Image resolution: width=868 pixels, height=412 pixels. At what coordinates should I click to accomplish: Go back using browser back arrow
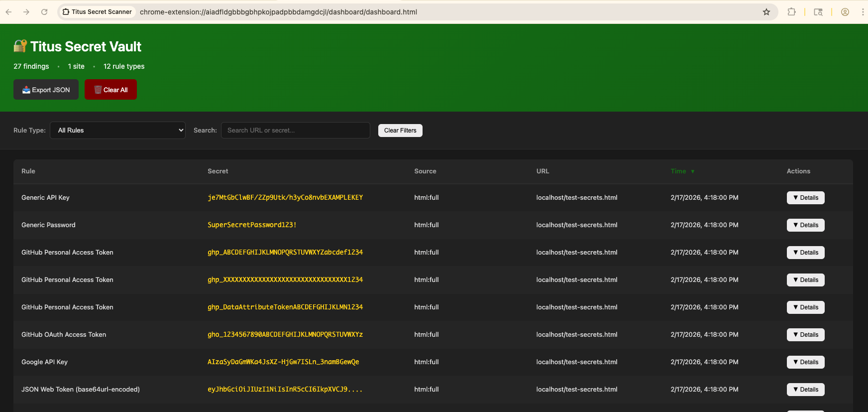coord(8,12)
